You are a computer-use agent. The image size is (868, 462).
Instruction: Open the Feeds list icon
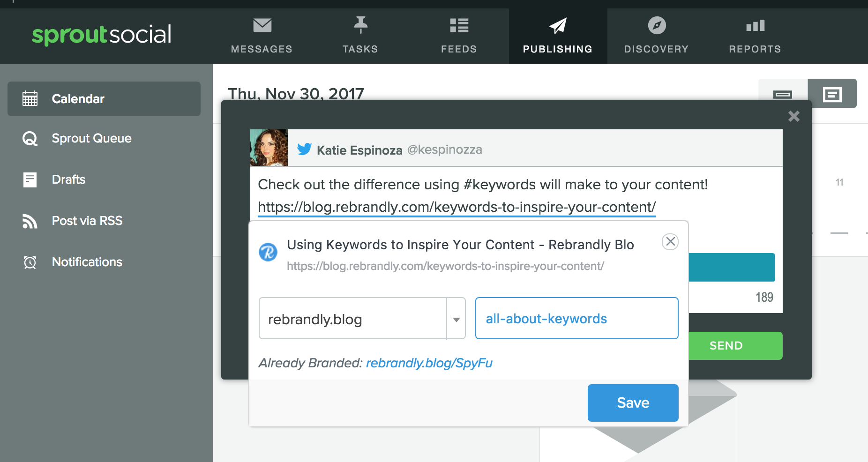(459, 25)
